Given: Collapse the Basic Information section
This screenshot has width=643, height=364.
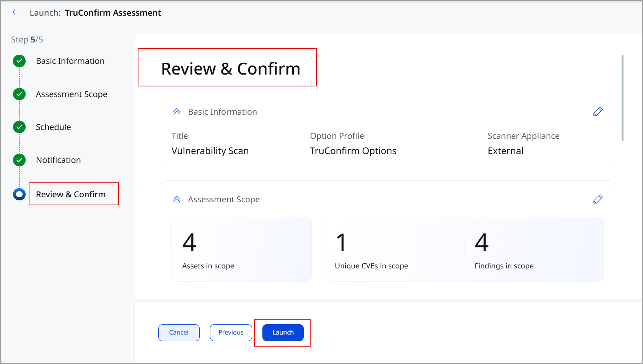Looking at the screenshot, I should (x=177, y=112).
